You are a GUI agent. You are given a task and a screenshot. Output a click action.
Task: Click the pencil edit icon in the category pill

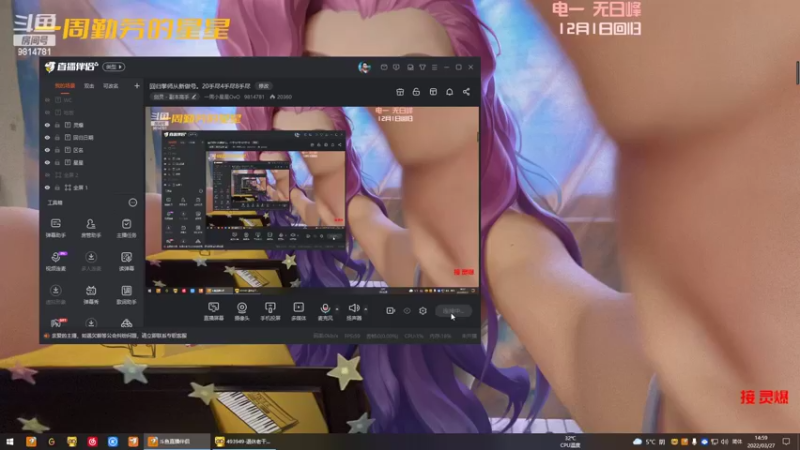194,97
